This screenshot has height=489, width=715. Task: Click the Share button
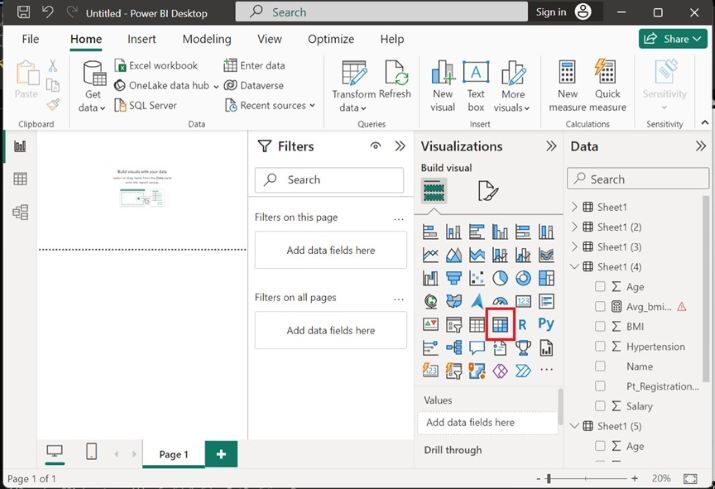672,39
